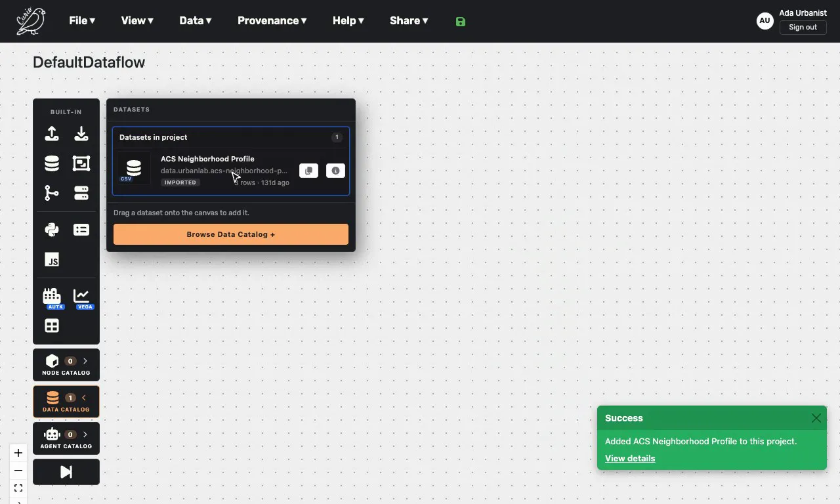Click the Browse Data Catalog + button

point(231,234)
